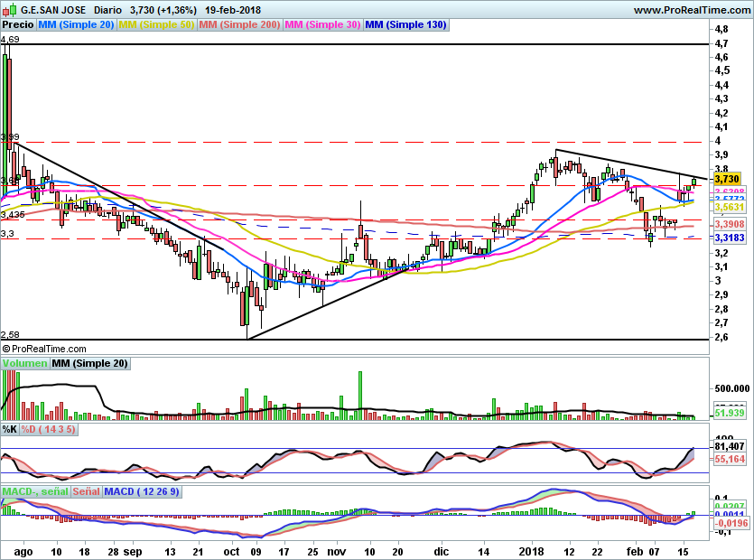754x560 pixels.
Task: Select the %K stochastic label
Action: [9, 428]
